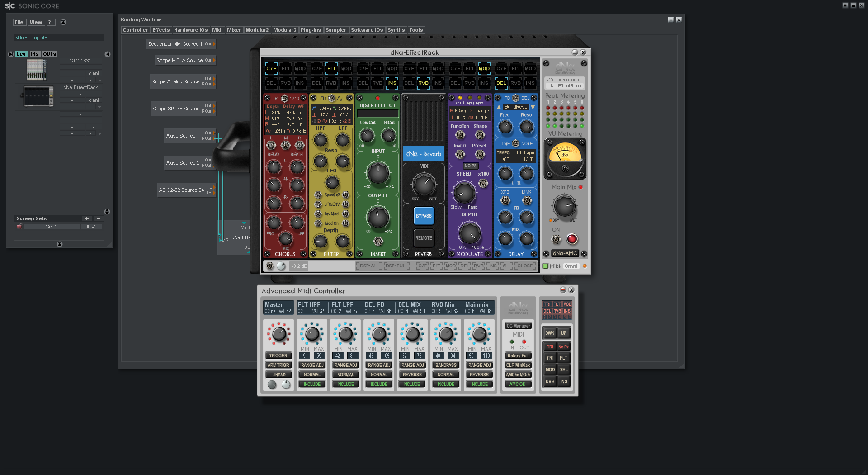Click the collapse arrow icon right of OUTs tab
The height and width of the screenshot is (475, 868).
(108, 54)
